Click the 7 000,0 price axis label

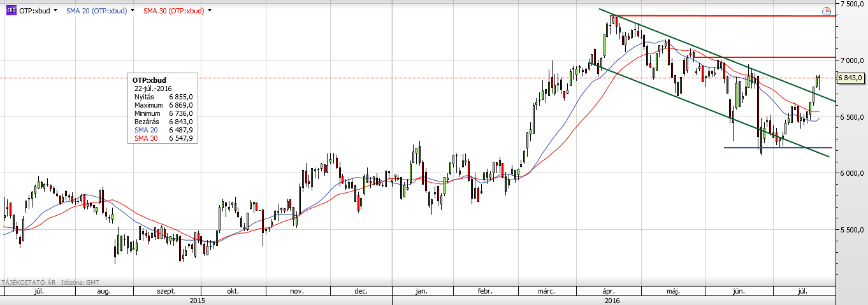tap(853, 60)
